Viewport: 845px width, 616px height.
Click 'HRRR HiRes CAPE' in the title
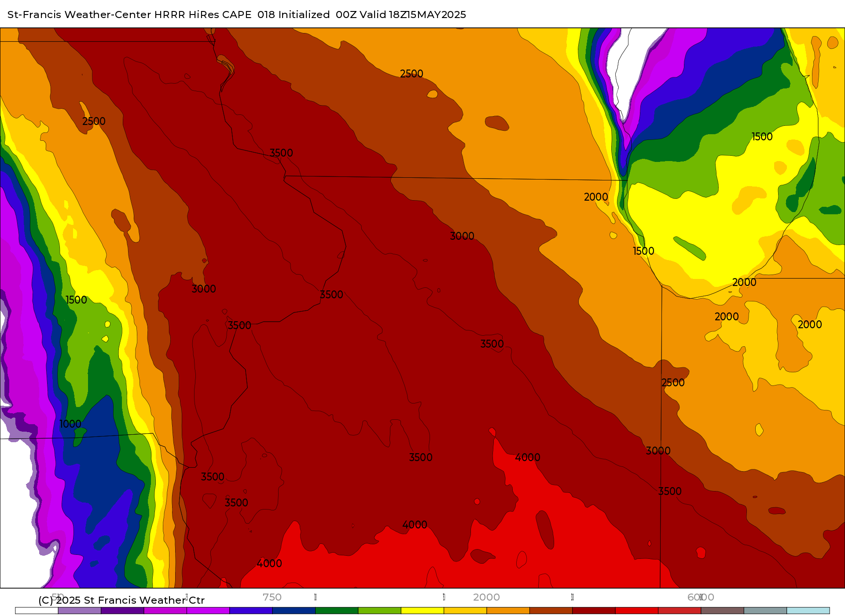point(203,15)
